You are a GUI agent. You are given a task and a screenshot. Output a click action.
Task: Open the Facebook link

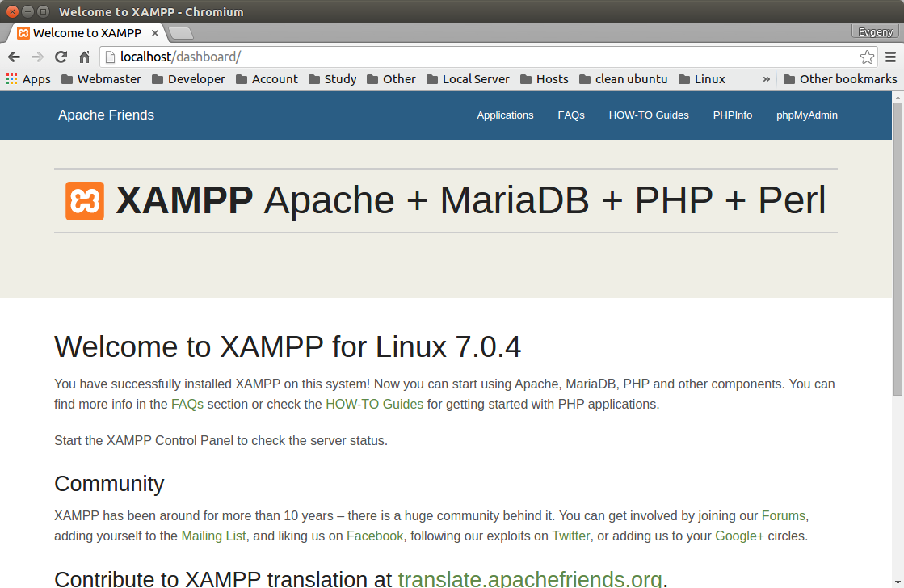click(x=375, y=535)
